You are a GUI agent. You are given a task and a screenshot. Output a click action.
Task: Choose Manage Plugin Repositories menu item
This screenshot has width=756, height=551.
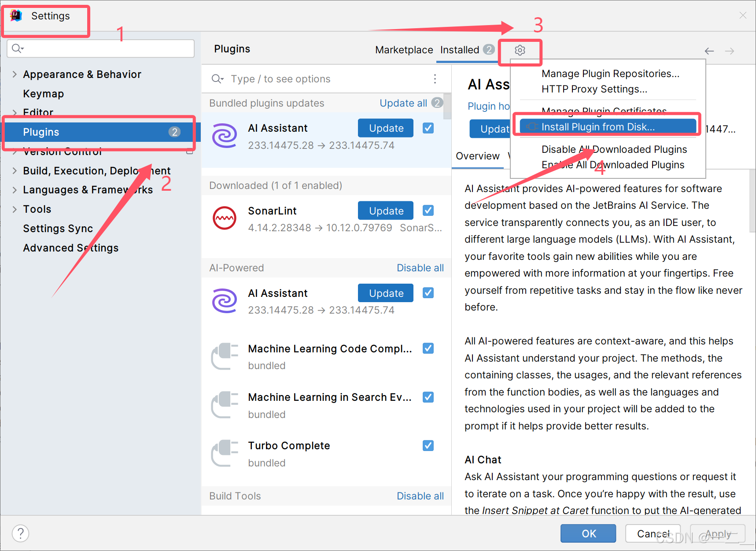[610, 74]
